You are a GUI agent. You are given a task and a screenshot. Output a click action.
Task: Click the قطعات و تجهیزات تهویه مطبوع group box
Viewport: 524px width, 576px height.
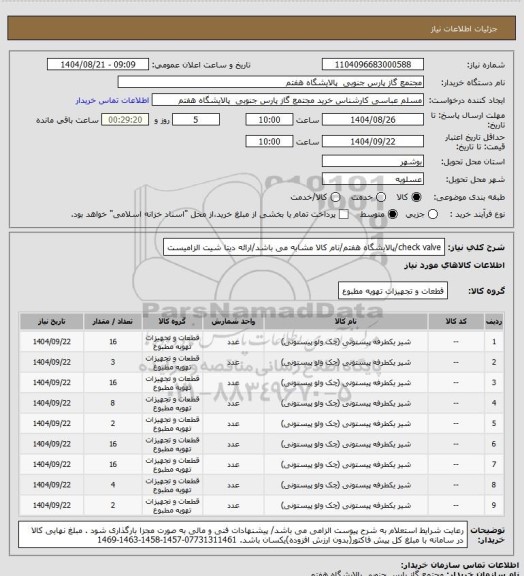click(x=393, y=291)
